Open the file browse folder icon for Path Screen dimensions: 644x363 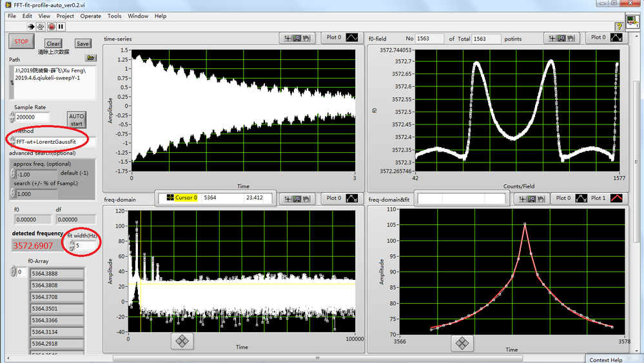(91, 58)
